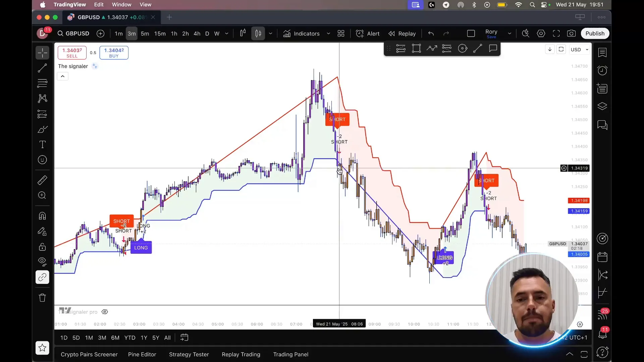The image size is (644, 362).
Task: Start bar Replay mode
Action: tap(402, 34)
